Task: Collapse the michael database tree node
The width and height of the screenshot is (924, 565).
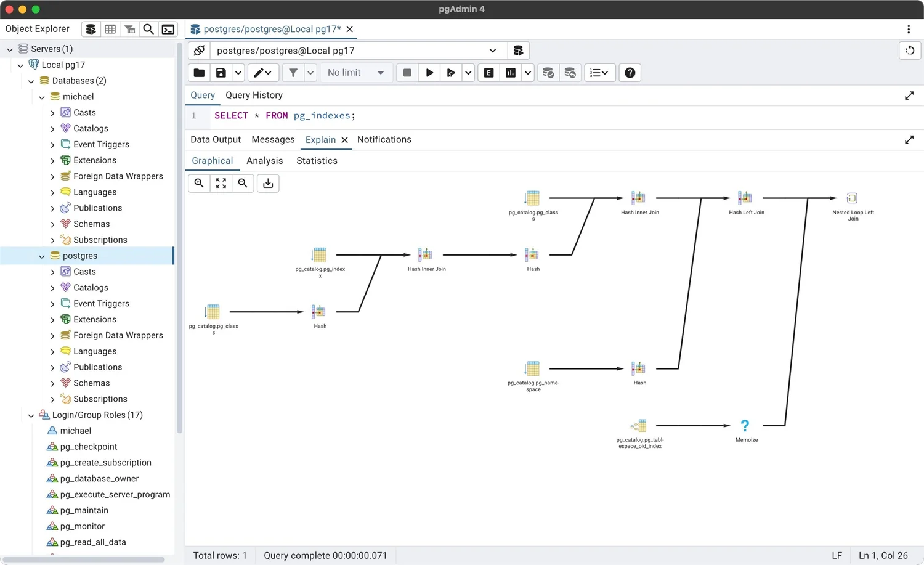Action: tap(41, 97)
